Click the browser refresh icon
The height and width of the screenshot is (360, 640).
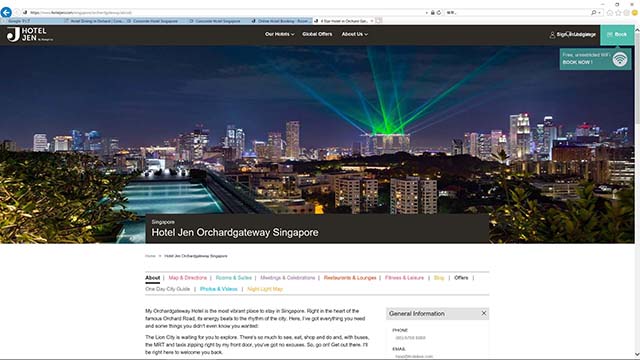pos(439,13)
